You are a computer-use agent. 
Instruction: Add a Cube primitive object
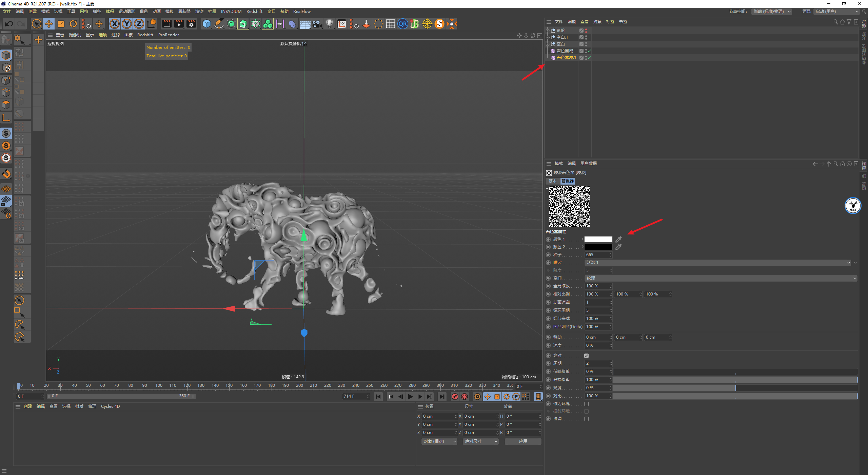(x=206, y=24)
